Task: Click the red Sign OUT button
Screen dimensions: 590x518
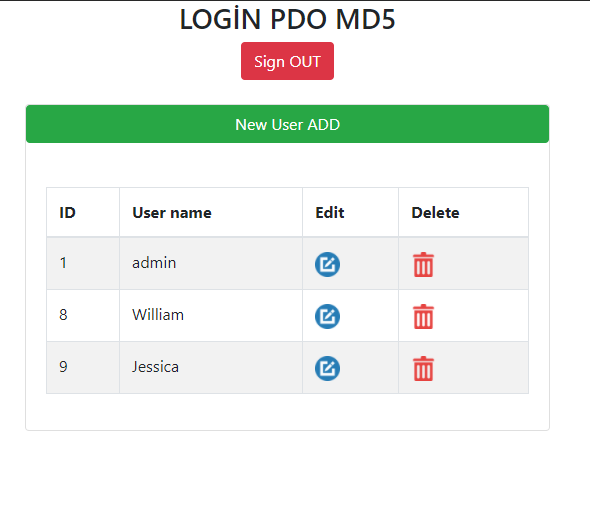Action: [287, 61]
